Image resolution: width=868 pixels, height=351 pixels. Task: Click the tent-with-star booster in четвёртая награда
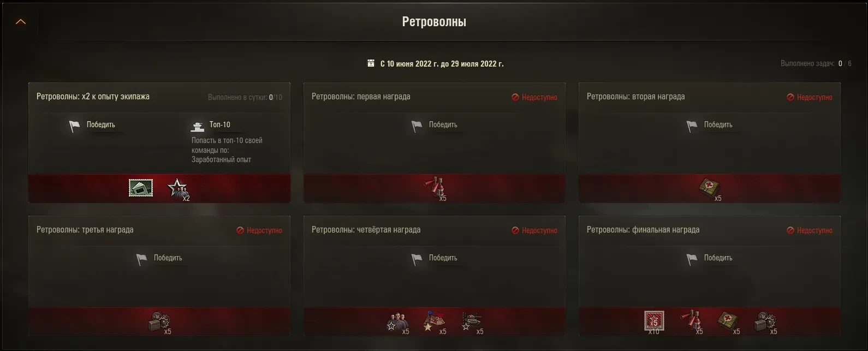(435, 322)
